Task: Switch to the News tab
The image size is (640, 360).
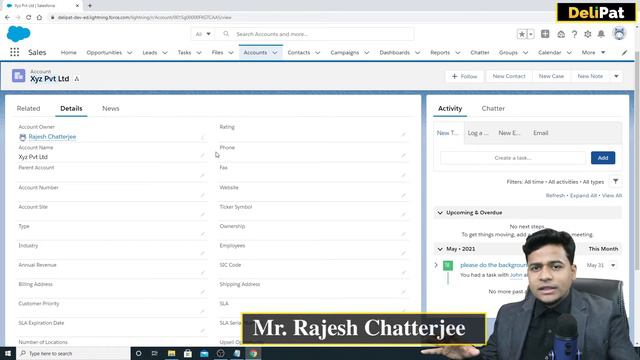Action: coord(111,109)
